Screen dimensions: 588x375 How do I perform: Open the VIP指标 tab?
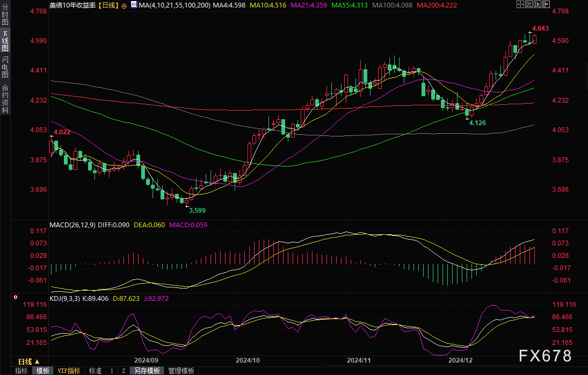(69, 371)
